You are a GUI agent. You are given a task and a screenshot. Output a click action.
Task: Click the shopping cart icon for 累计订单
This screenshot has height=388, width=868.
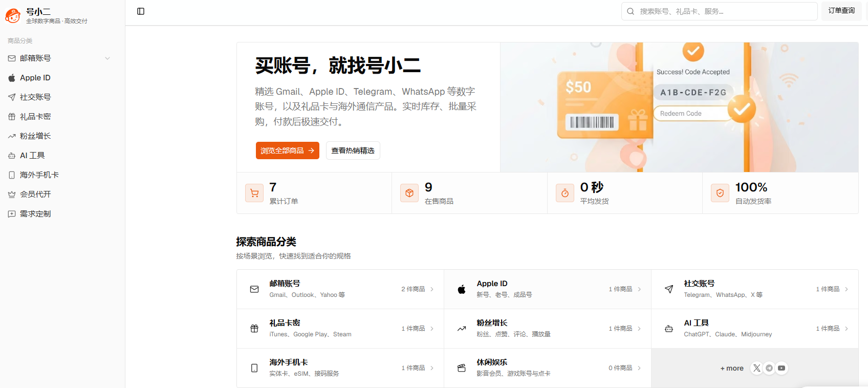254,193
